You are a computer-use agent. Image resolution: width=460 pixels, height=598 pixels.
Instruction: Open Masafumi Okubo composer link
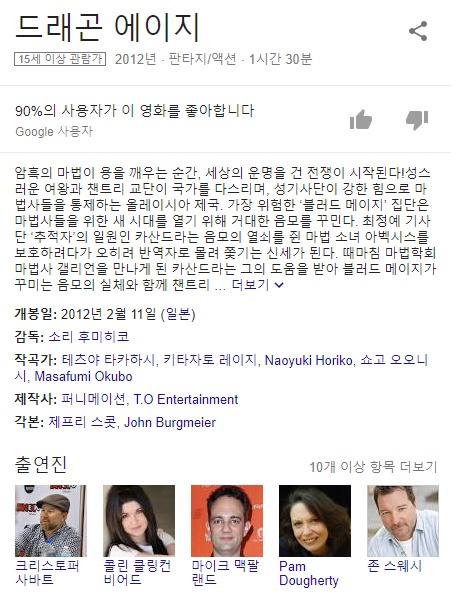tap(83, 376)
